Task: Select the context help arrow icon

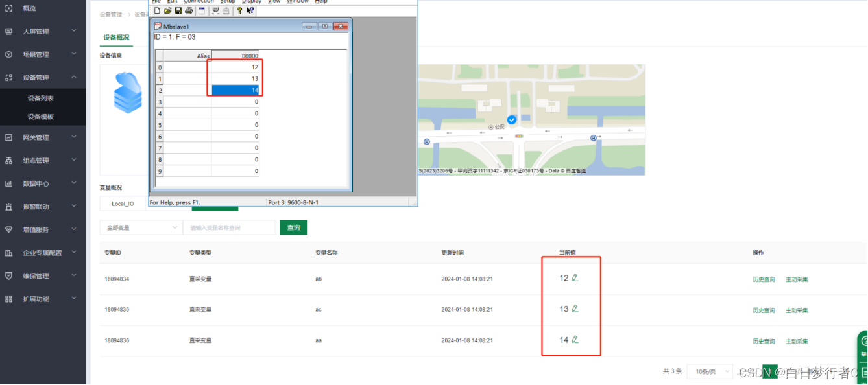Action: (x=250, y=10)
